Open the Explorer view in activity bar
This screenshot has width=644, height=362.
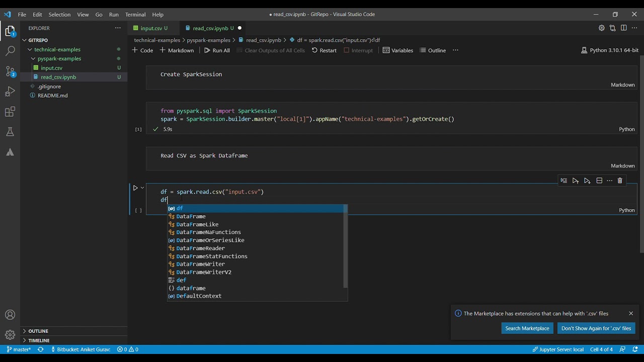[x=10, y=31]
